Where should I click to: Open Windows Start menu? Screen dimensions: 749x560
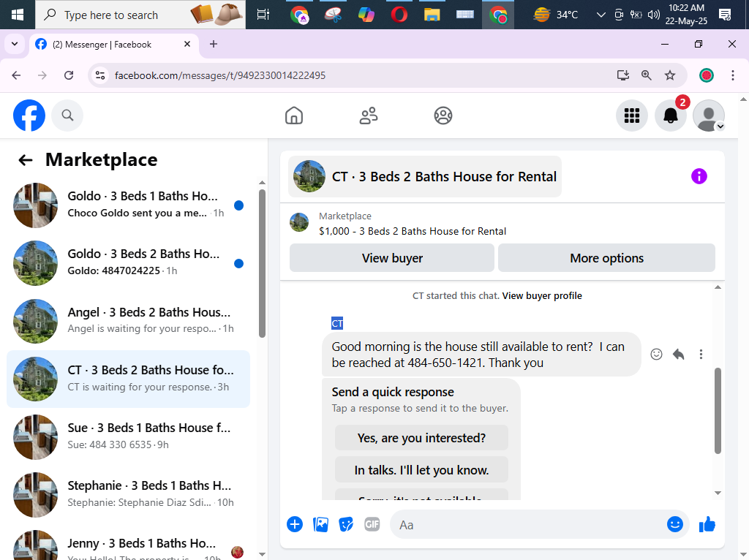tap(18, 15)
